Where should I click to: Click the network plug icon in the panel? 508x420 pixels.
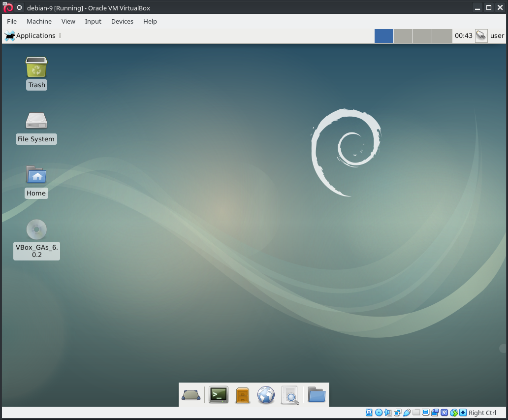(x=481, y=35)
